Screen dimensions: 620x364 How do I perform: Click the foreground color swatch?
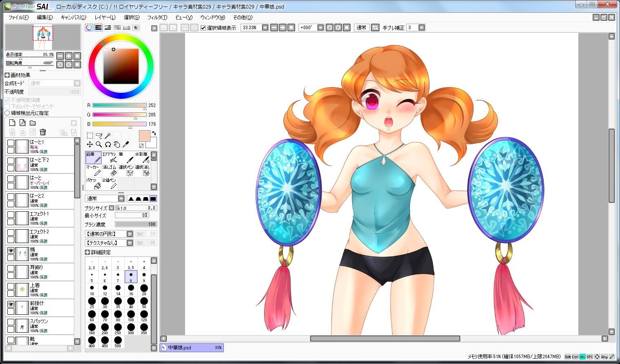(144, 136)
